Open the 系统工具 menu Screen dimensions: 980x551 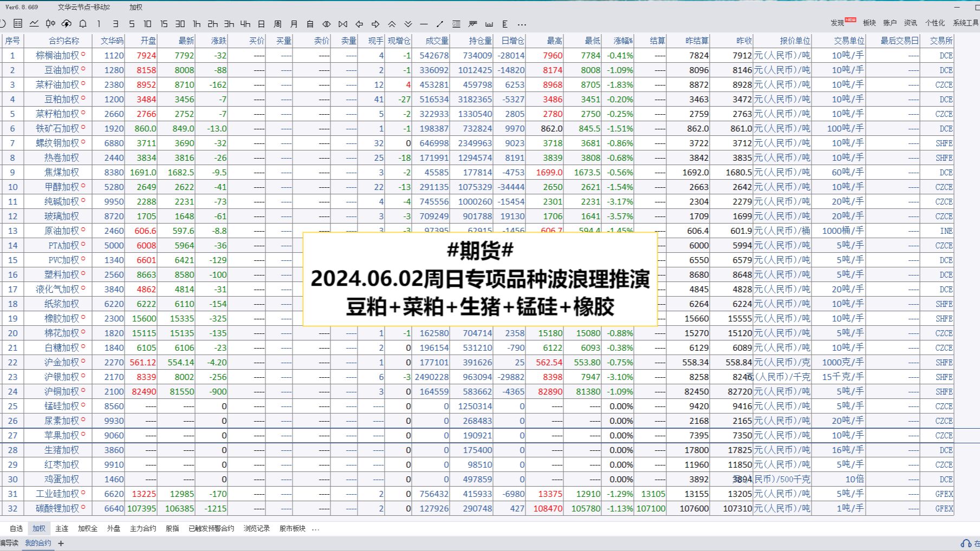click(966, 23)
